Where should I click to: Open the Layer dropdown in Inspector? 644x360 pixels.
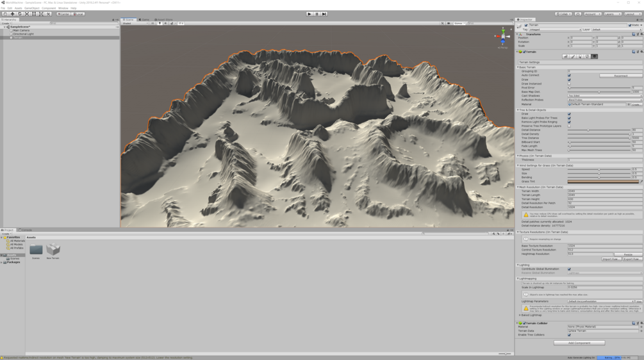click(x=617, y=29)
